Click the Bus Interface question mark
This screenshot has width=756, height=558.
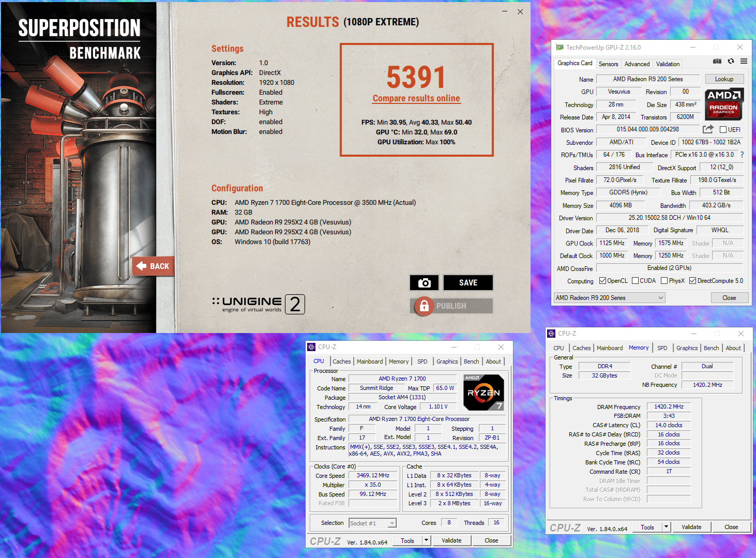point(742,155)
